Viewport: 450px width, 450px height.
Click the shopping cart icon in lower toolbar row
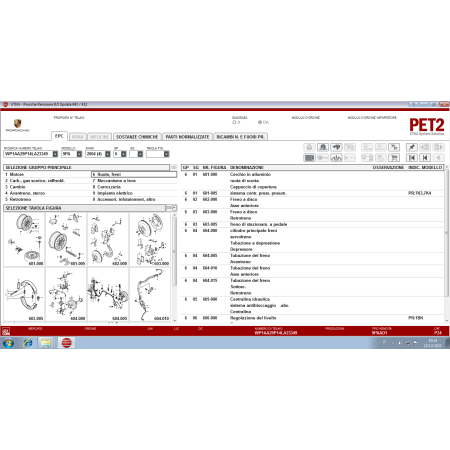394,158
